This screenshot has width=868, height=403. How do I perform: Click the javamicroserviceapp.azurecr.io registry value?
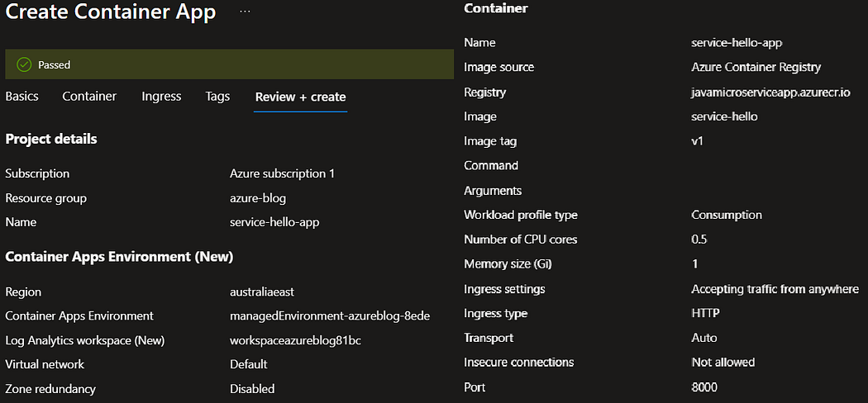click(770, 92)
